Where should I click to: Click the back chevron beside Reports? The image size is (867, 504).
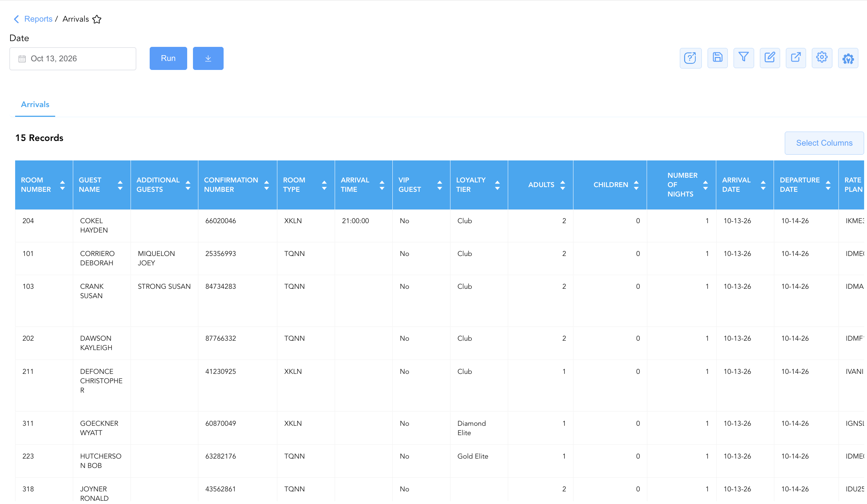click(x=16, y=19)
